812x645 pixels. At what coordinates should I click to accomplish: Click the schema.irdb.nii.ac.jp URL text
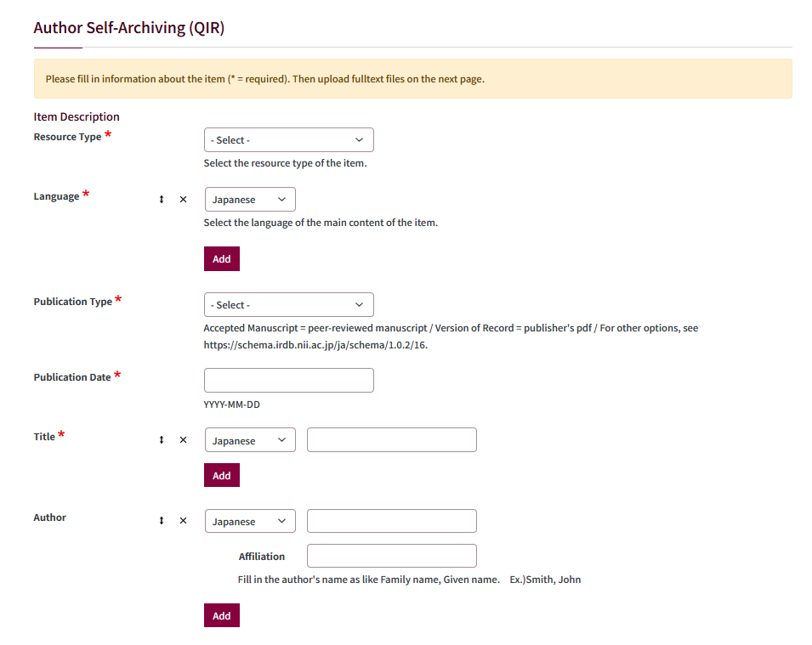[x=315, y=345]
